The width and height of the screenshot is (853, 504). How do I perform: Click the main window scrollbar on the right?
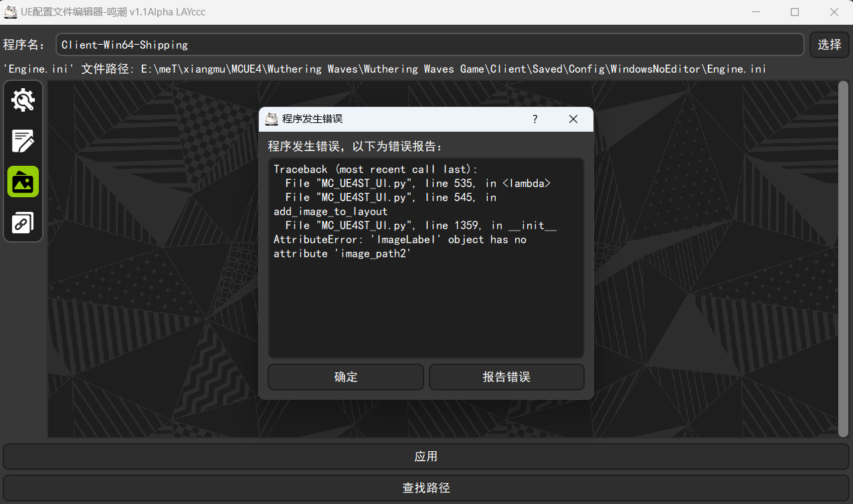click(845, 257)
